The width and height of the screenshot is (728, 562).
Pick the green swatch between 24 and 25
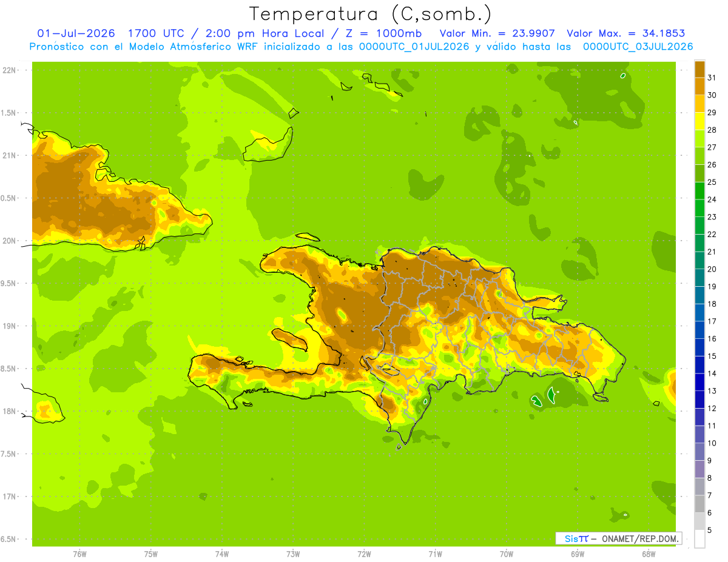coord(699,191)
